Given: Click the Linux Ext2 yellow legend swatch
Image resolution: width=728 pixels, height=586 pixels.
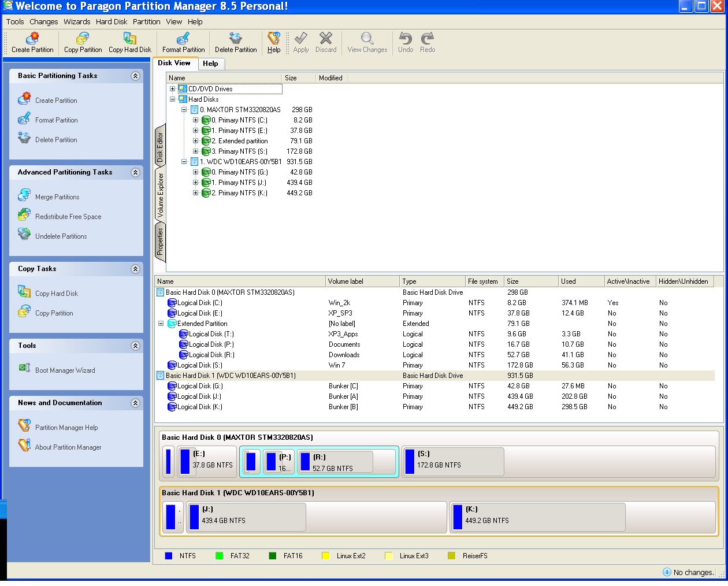Looking at the screenshot, I should click(325, 555).
